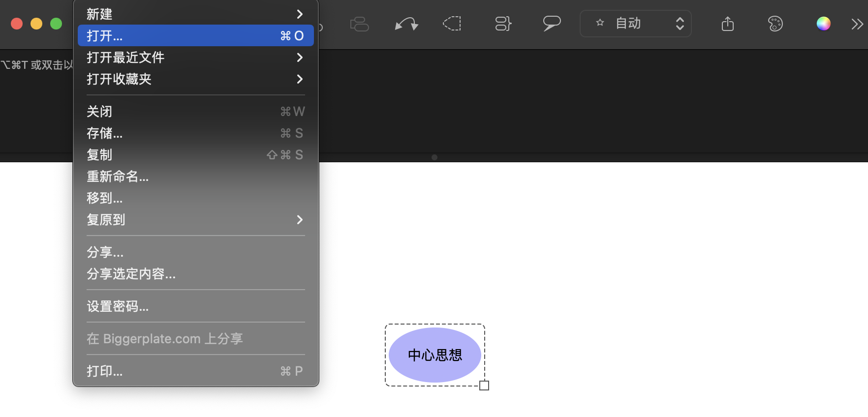Screen dimensions: 868x417
Task: Click the topic resize handle square
Action: [x=484, y=386]
